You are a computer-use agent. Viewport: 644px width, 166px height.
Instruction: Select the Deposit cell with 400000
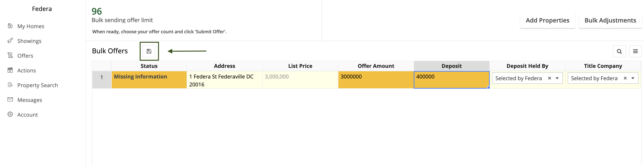pos(452,80)
